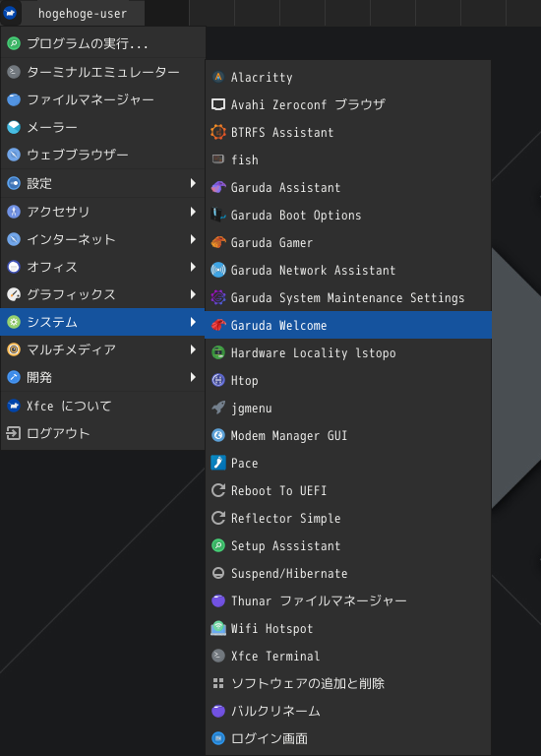
Task: Expand the インターネット submenu arrow
Action: coord(193,239)
